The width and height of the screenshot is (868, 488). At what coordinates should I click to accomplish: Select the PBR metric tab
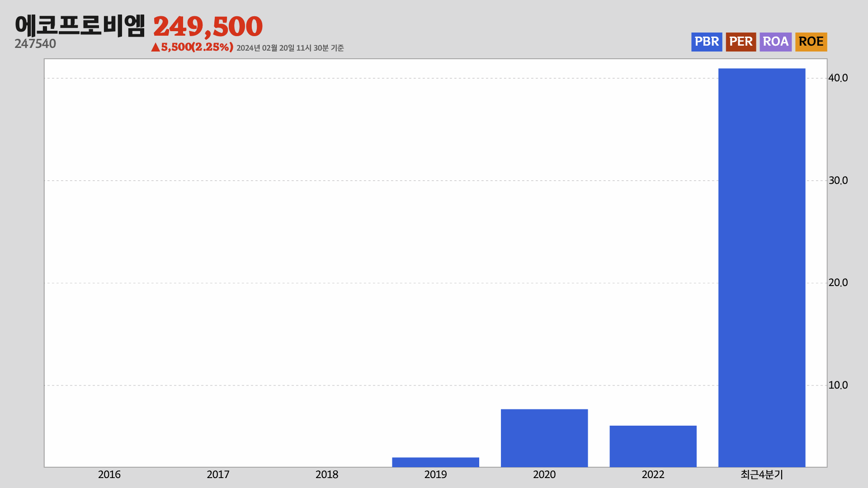pyautogui.click(x=707, y=42)
